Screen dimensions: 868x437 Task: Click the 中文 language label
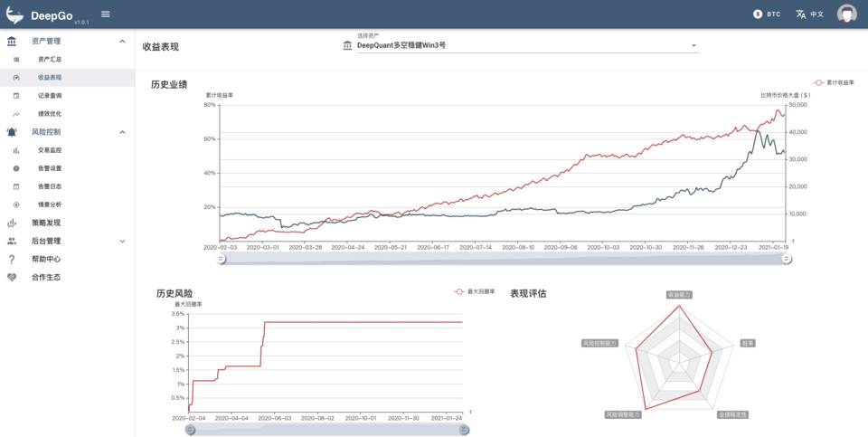817,14
